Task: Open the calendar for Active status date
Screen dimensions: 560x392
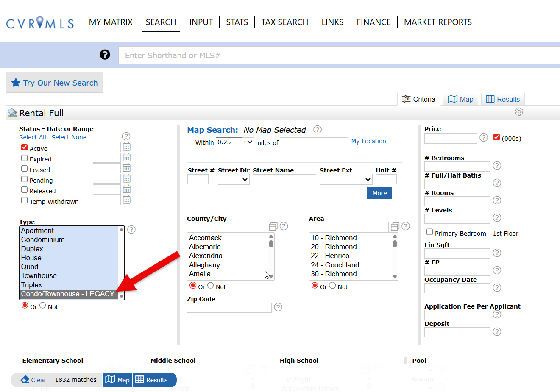Action: pos(127,147)
